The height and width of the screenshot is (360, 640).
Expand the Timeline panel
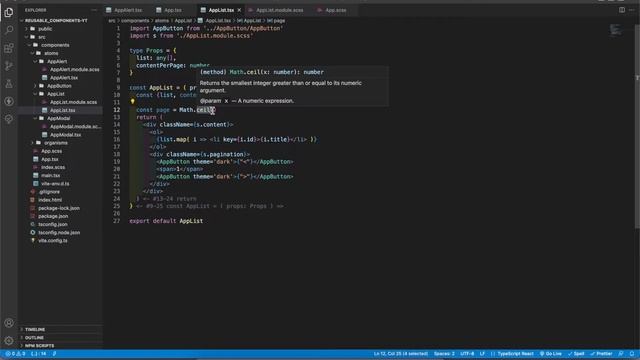(35, 329)
